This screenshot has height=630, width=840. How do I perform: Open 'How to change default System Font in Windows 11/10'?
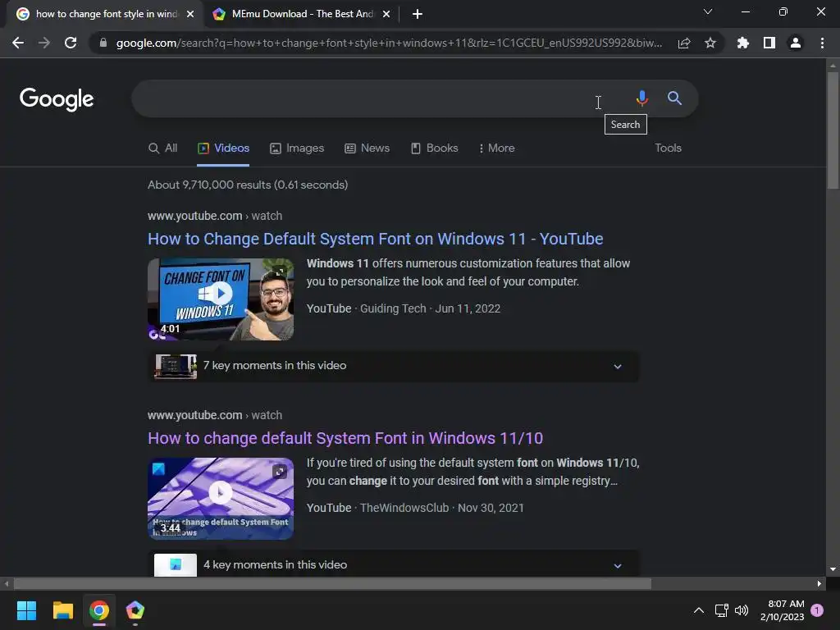click(345, 438)
